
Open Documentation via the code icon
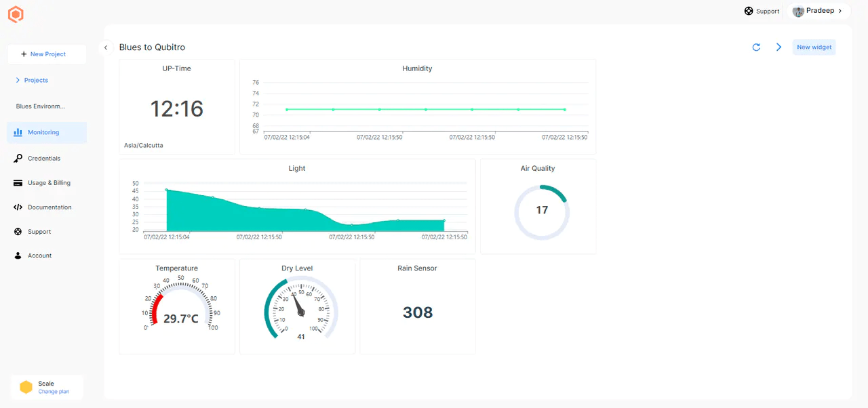click(x=18, y=207)
